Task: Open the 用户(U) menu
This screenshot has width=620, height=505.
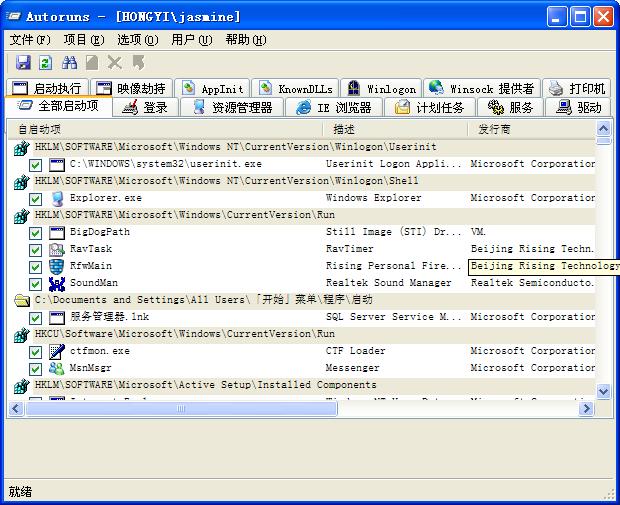Action: [191, 40]
